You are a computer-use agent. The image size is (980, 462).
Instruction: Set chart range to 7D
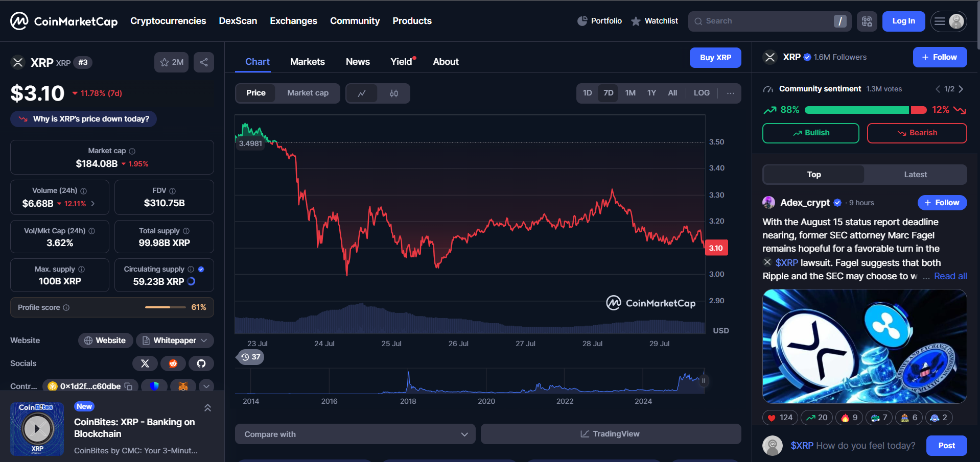click(608, 93)
